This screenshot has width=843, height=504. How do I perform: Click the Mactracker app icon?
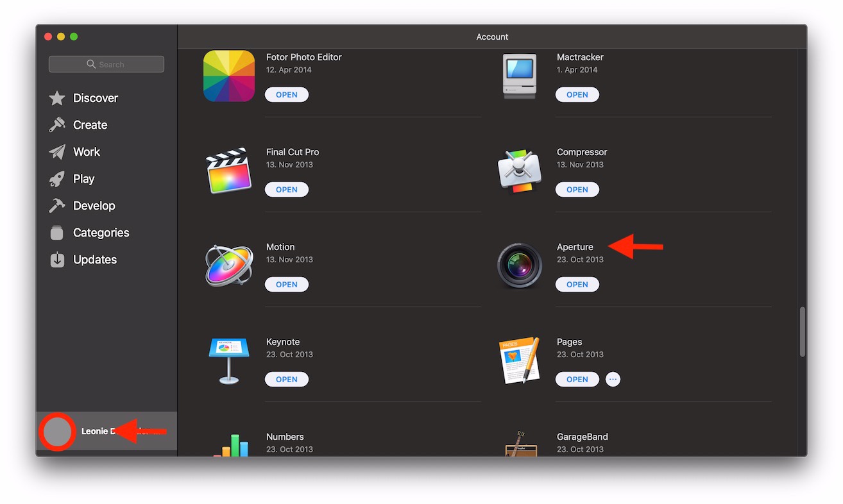pyautogui.click(x=520, y=76)
